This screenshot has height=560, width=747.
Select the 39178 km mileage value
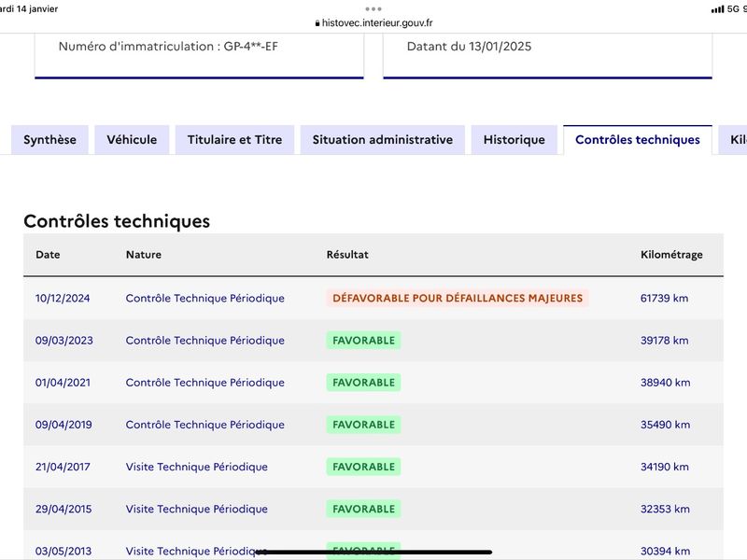point(664,341)
